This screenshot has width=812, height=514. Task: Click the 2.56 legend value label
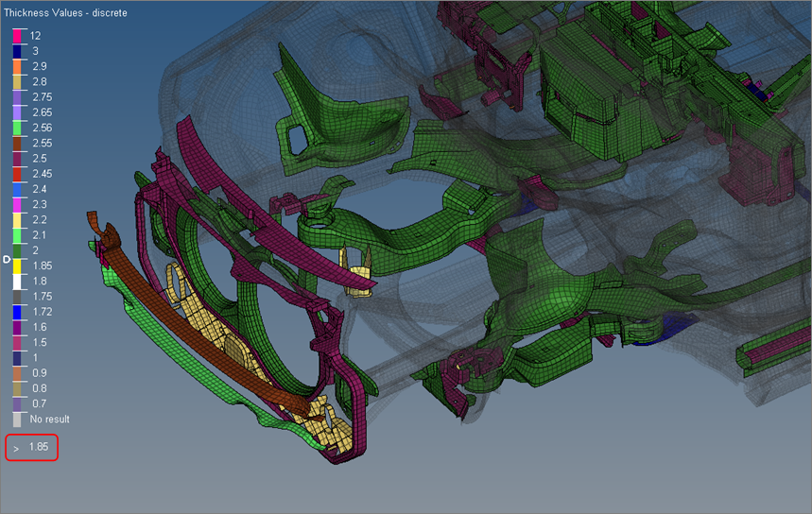[42, 128]
